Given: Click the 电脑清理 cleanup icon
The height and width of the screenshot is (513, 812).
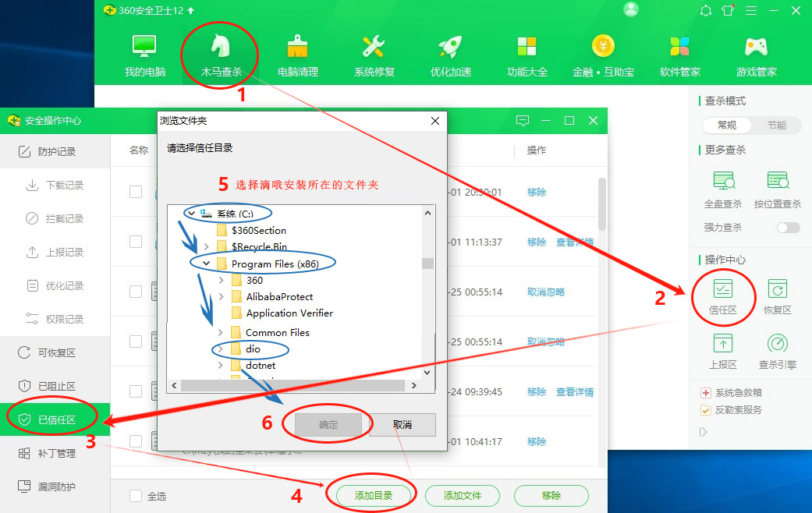Looking at the screenshot, I should click(x=298, y=48).
